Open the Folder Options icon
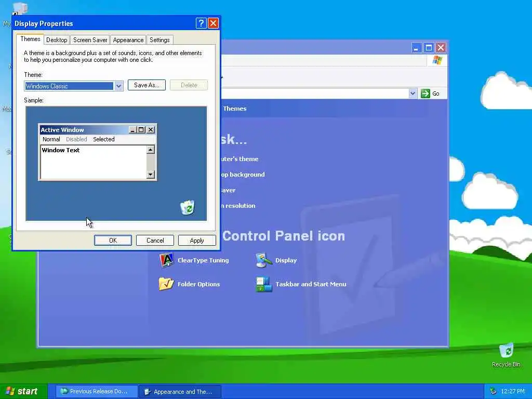 [x=189, y=284]
